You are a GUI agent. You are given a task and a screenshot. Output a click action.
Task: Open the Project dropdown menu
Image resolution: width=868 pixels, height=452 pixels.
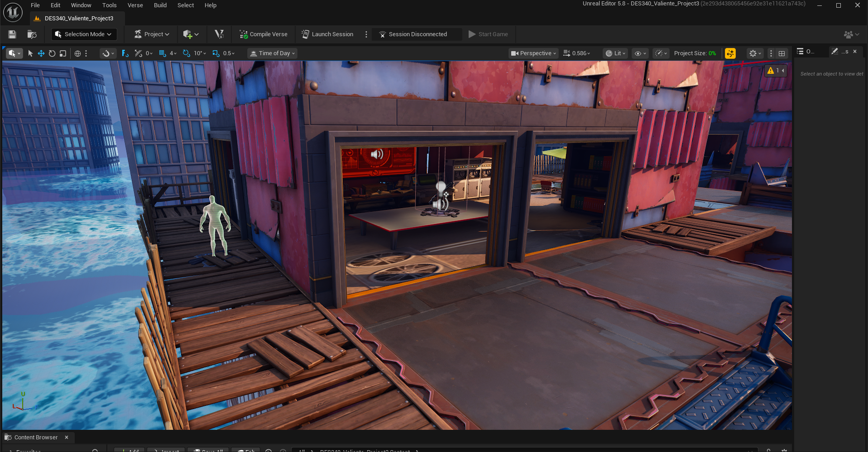coord(152,34)
